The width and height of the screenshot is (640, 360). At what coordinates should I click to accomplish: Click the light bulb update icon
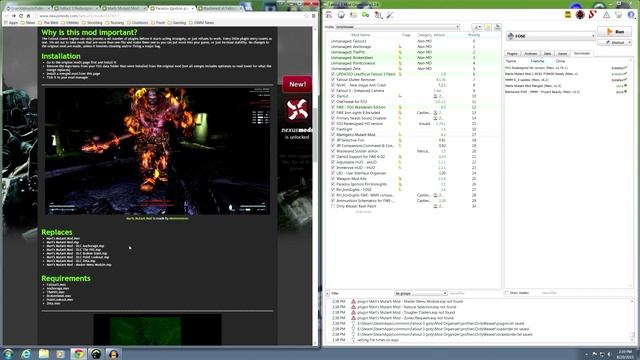[619, 15]
